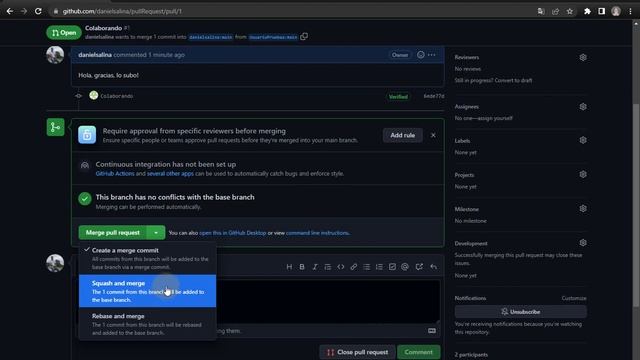Viewport: 640px width, 360px height.
Task: Insert a numbered list
Action: [379, 267]
